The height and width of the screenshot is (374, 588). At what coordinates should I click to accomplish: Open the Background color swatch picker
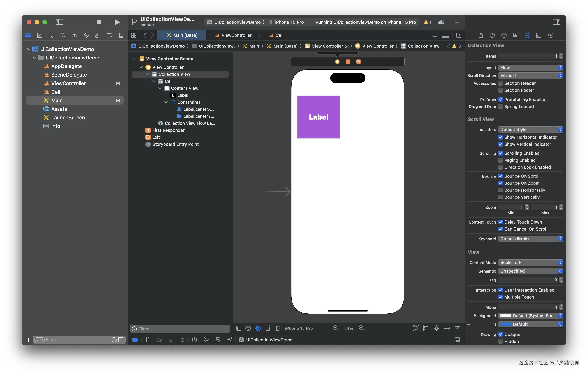coord(506,316)
